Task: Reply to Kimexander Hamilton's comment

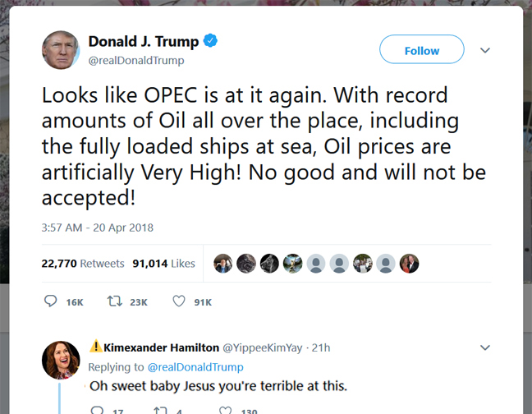Action: 97,409
